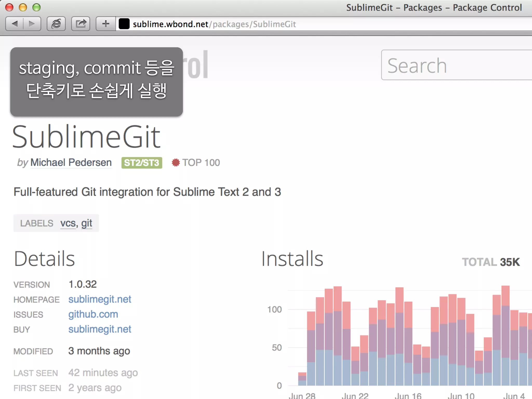Zoom window with the green button
This screenshot has width=532, height=399.
coord(36,7)
